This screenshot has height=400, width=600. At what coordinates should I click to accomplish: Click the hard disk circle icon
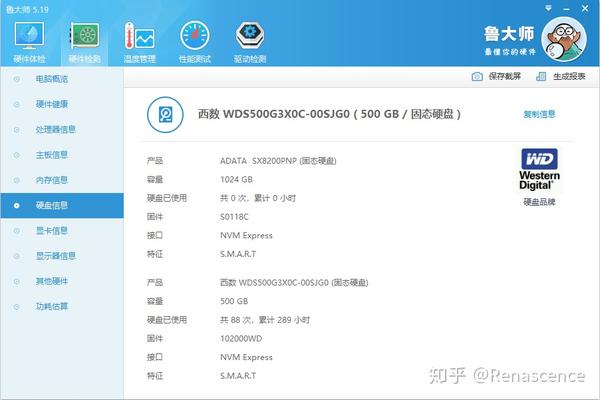pos(165,114)
